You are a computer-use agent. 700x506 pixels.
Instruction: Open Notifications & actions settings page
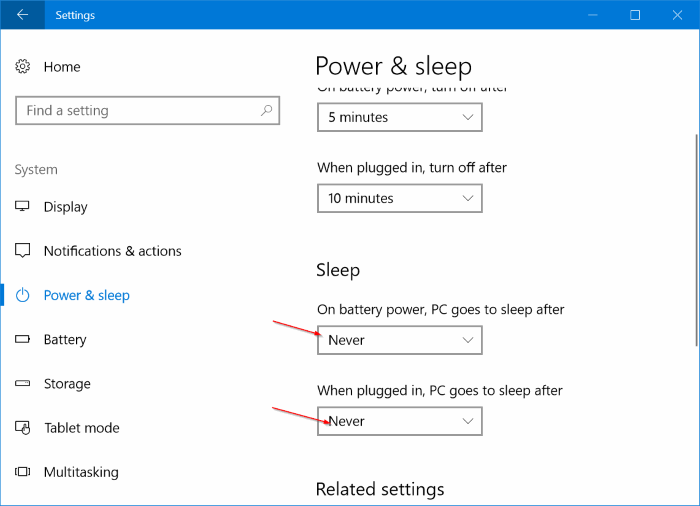point(112,251)
